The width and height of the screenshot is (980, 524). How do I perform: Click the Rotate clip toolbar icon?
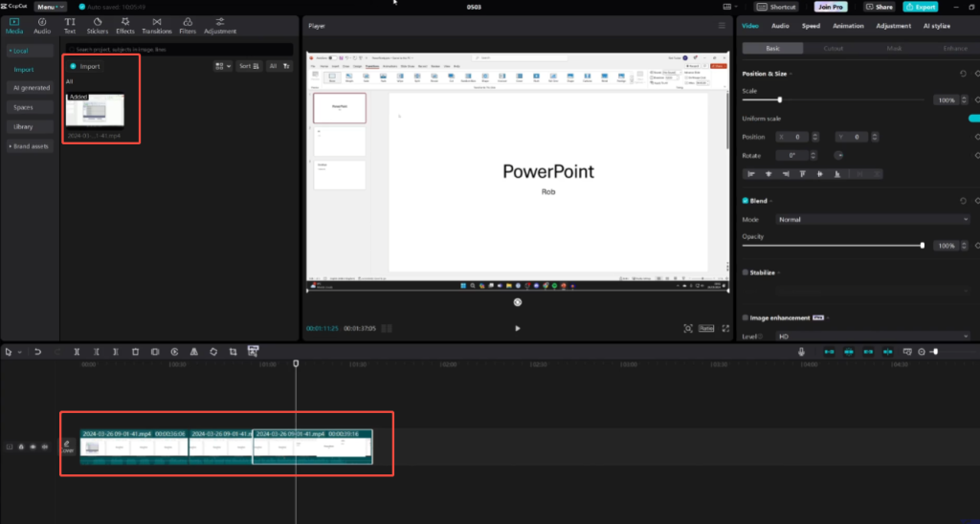[x=213, y=352]
